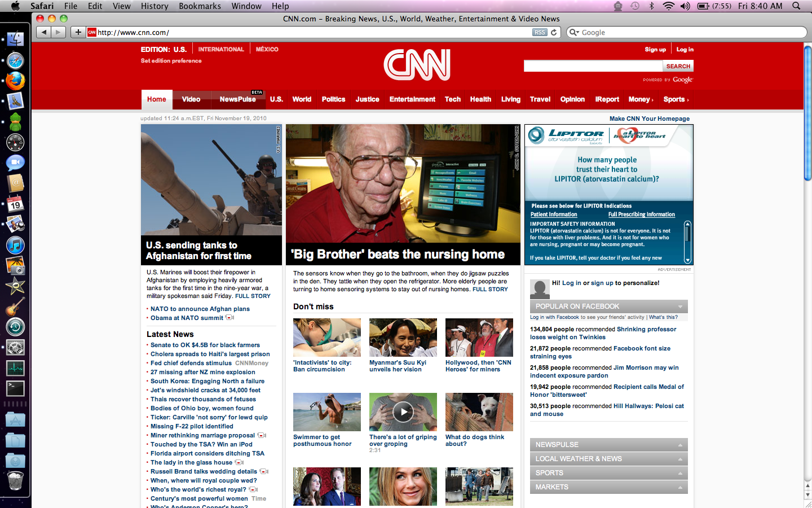Image resolution: width=812 pixels, height=508 pixels.
Task: Open iCal calendar icon in Dock
Action: 15,204
